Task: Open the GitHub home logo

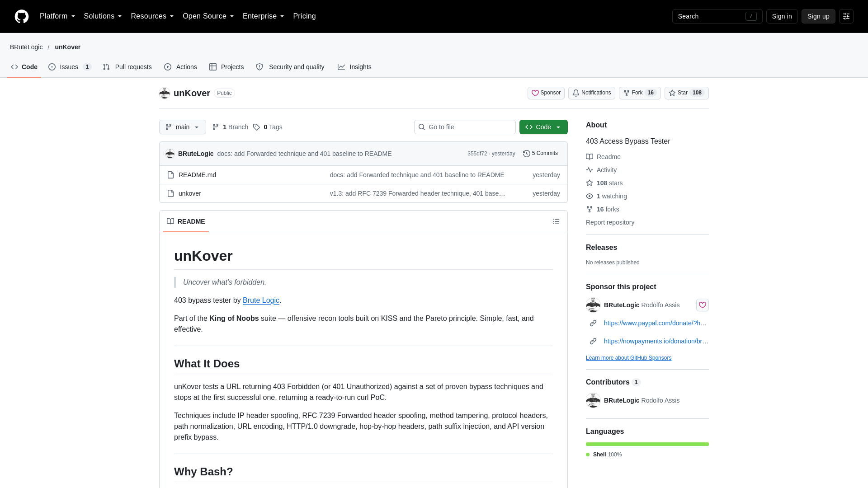Action: tap(22, 16)
